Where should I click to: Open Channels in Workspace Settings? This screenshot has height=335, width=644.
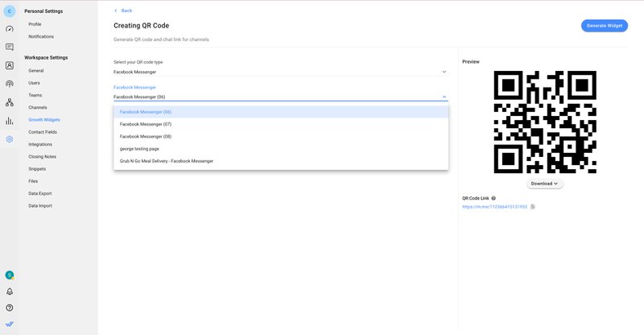[x=38, y=107]
